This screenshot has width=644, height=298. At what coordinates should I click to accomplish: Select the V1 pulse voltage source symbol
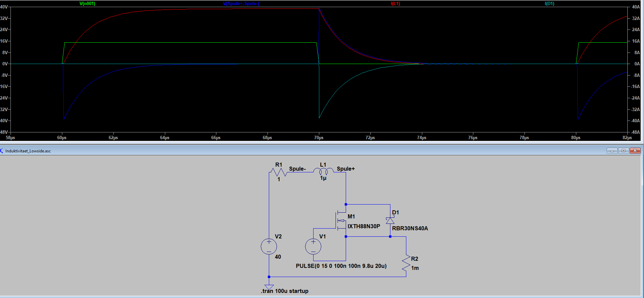[313, 247]
